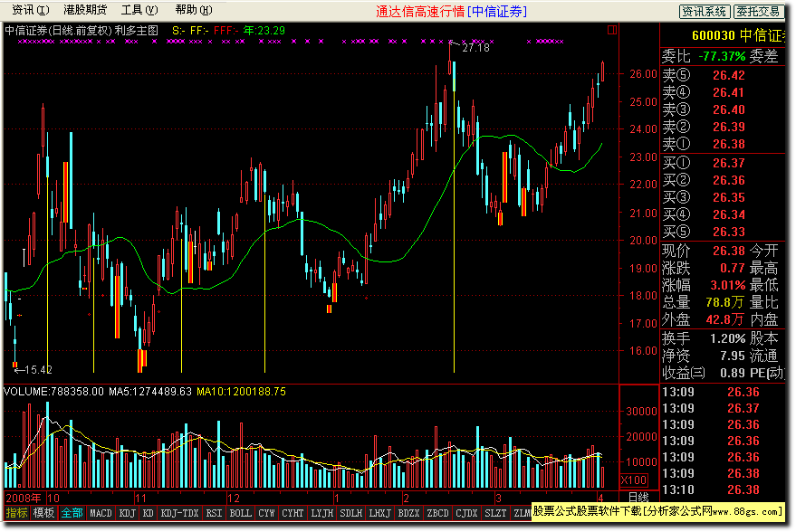Image resolution: width=796 pixels, height=532 pixels.
Task: Switch to the SDLH indicator
Action: pyautogui.click(x=350, y=513)
